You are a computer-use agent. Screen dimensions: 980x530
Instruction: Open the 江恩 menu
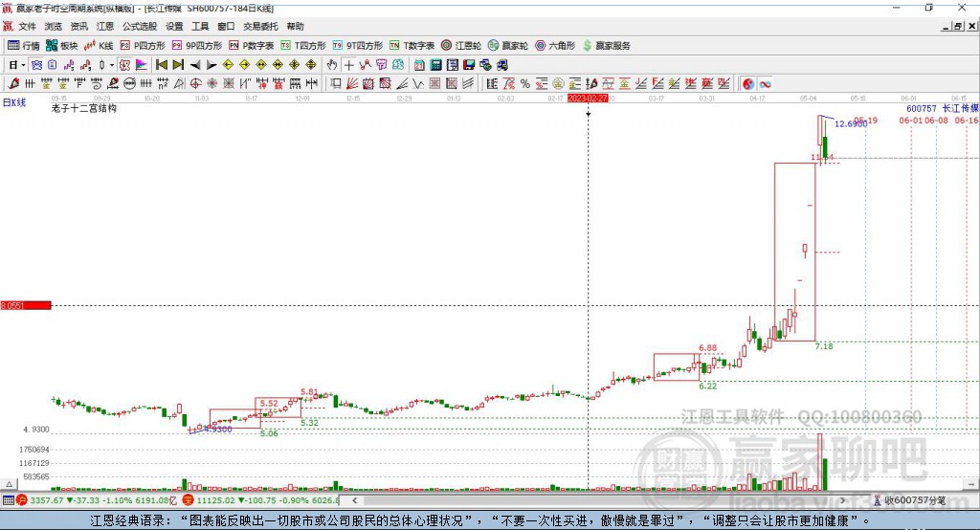click(105, 26)
